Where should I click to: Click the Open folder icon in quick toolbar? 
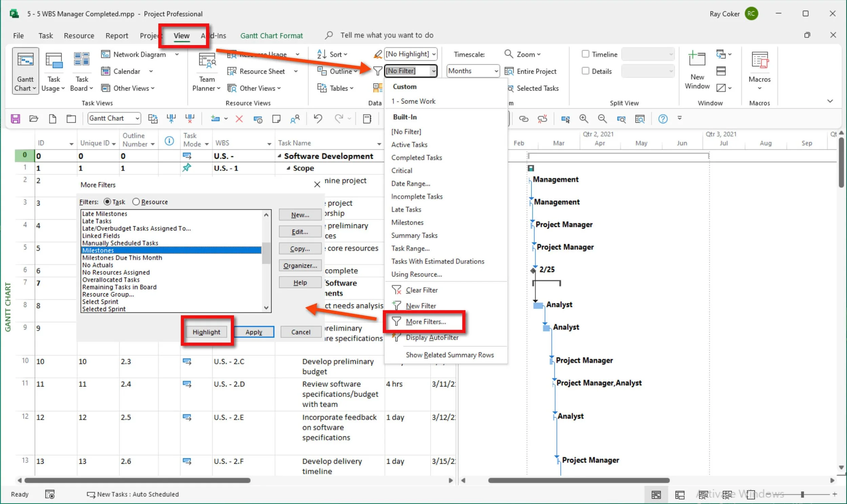pyautogui.click(x=34, y=119)
